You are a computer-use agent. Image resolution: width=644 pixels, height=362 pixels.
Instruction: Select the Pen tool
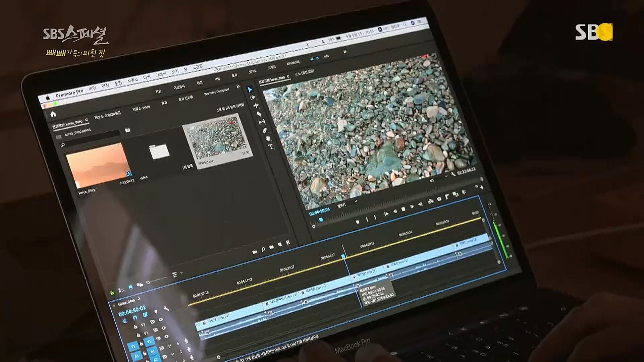(265, 130)
